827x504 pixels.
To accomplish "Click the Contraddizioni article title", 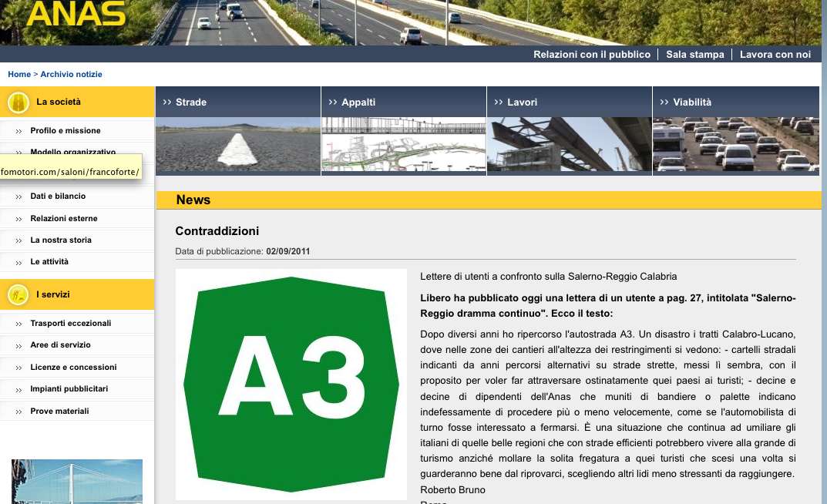I will pyautogui.click(x=217, y=231).
